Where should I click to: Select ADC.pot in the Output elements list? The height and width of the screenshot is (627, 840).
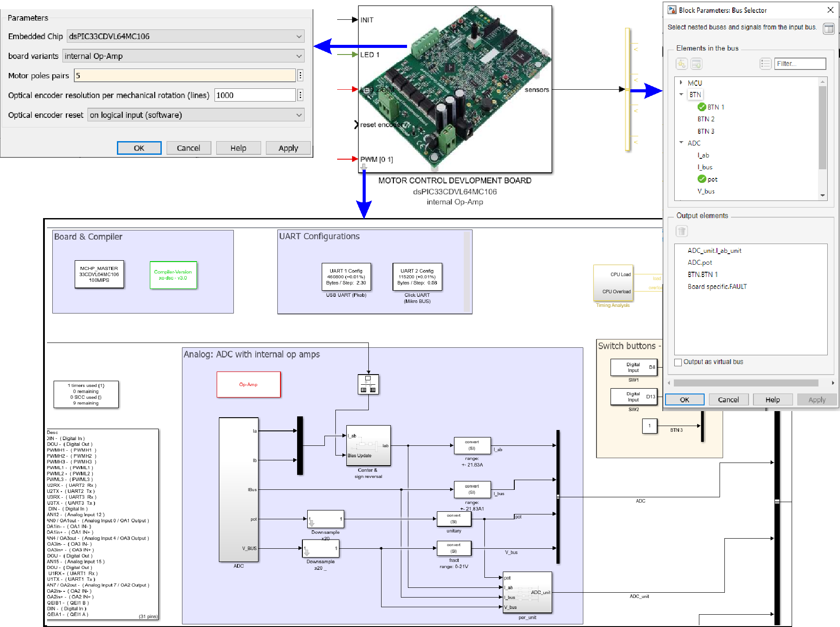699,262
